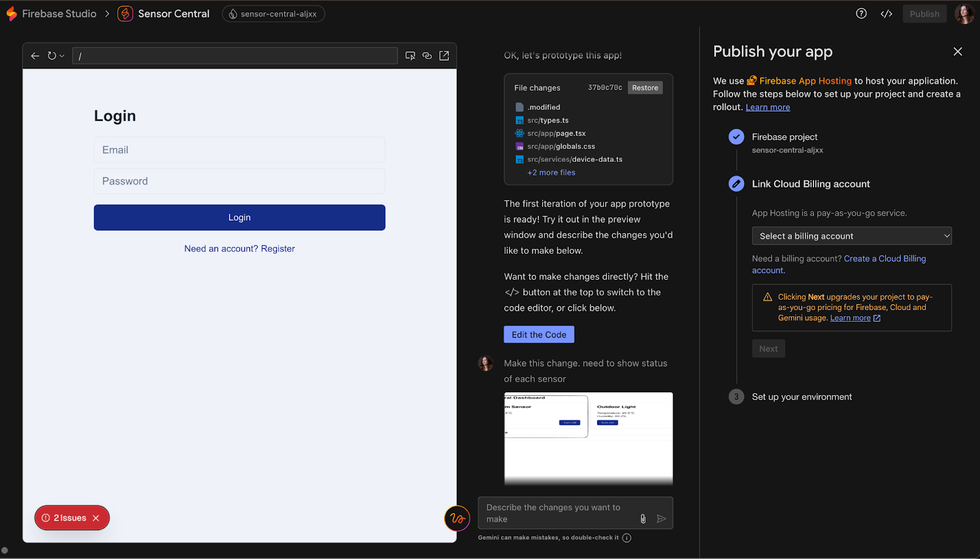The height and width of the screenshot is (559, 980).
Task: Click the Gemini disclaimer info icon
Action: pos(627,538)
